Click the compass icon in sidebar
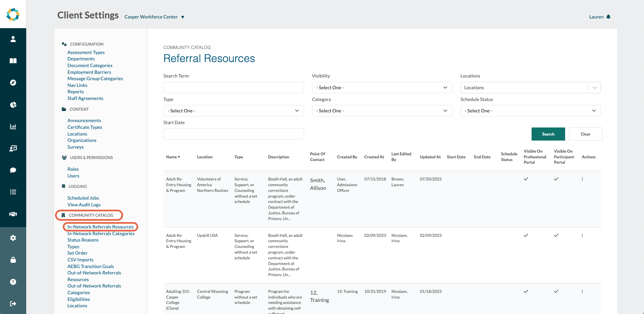This screenshot has height=314, width=644. [x=13, y=83]
